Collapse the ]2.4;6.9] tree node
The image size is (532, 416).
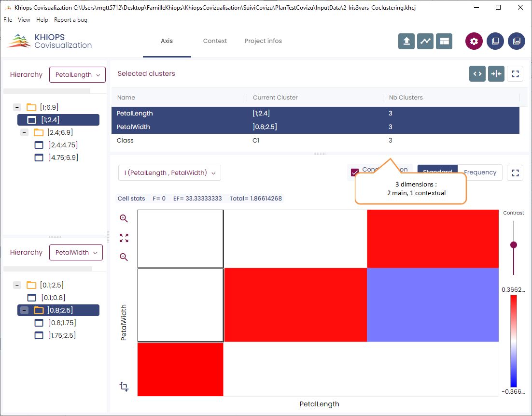coord(25,132)
